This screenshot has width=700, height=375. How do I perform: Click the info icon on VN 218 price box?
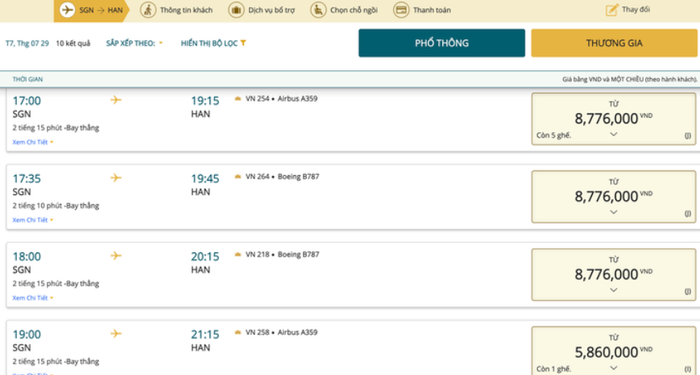pos(688,292)
